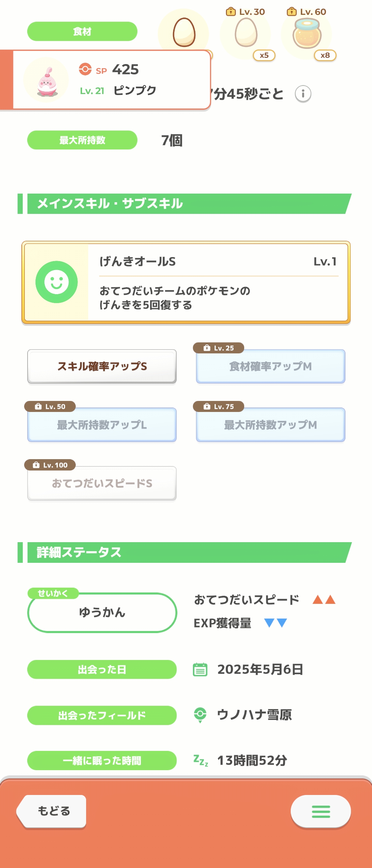
Task: Tap the ゆうかん nature box
Action: point(102,612)
